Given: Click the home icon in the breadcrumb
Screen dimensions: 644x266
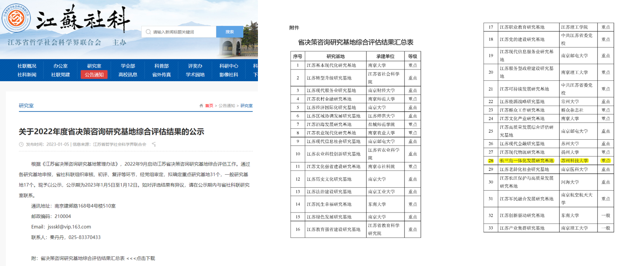Looking at the screenshot, I should coord(201,106).
